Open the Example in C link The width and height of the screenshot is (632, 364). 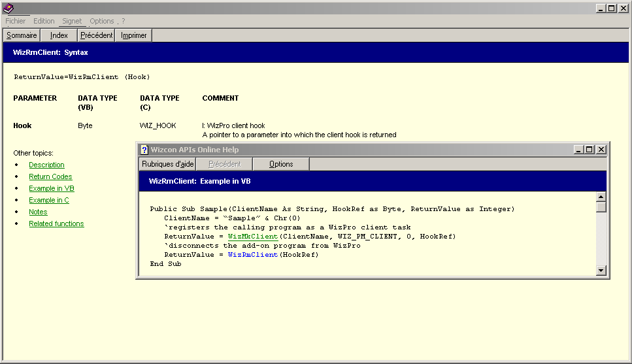49,200
